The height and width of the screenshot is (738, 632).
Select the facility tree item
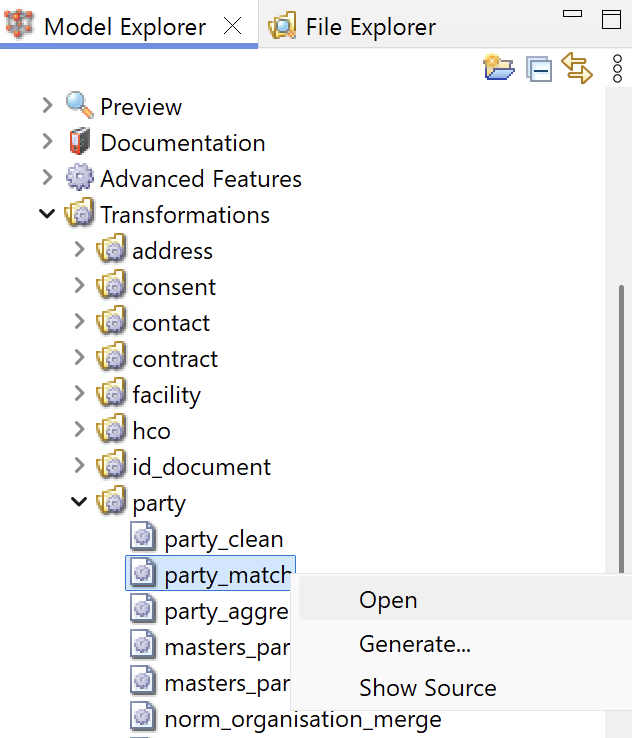click(166, 395)
